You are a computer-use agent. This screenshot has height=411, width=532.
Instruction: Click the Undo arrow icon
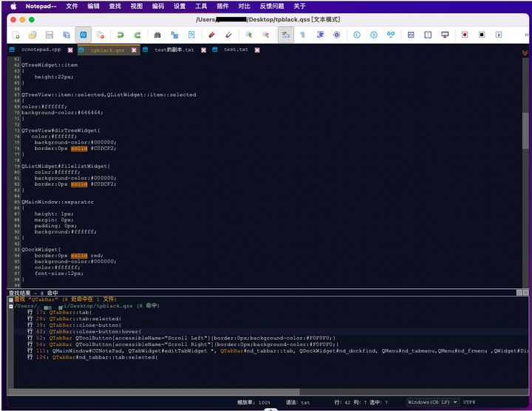(x=120, y=35)
